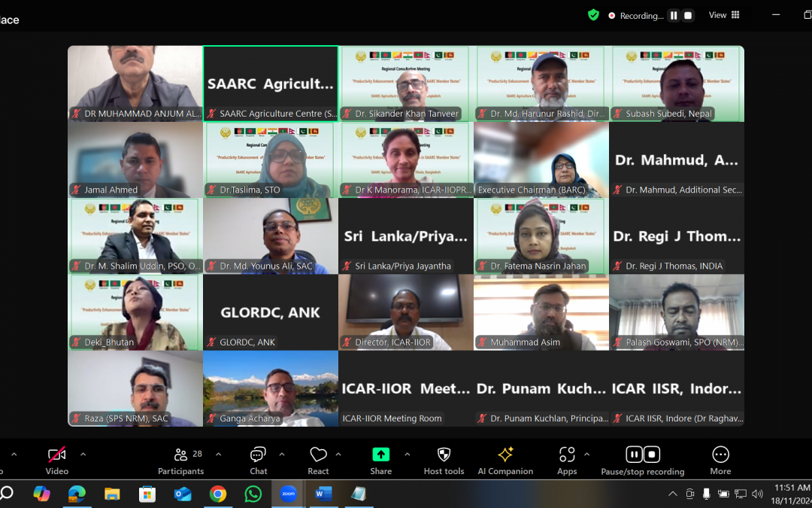Stop the recording from top bar
This screenshot has width=812, height=508.
(688, 15)
